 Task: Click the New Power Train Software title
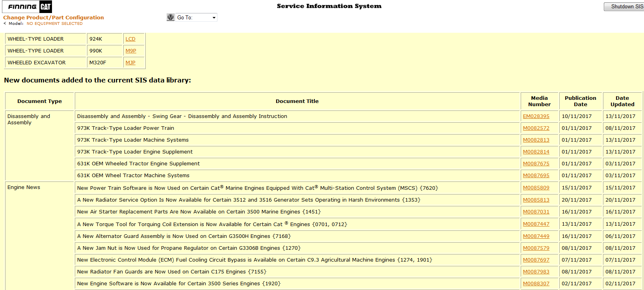(258, 188)
